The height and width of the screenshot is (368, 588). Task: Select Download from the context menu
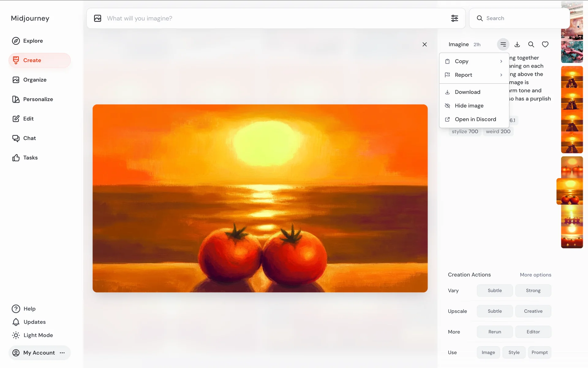(467, 92)
